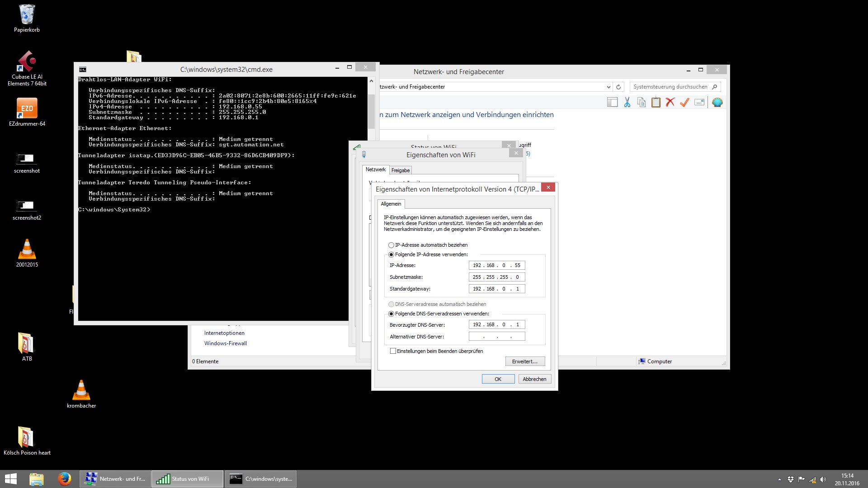Click the cmd window scroll up arrow
Image resolution: width=868 pixels, height=488 pixels.
(371, 81)
